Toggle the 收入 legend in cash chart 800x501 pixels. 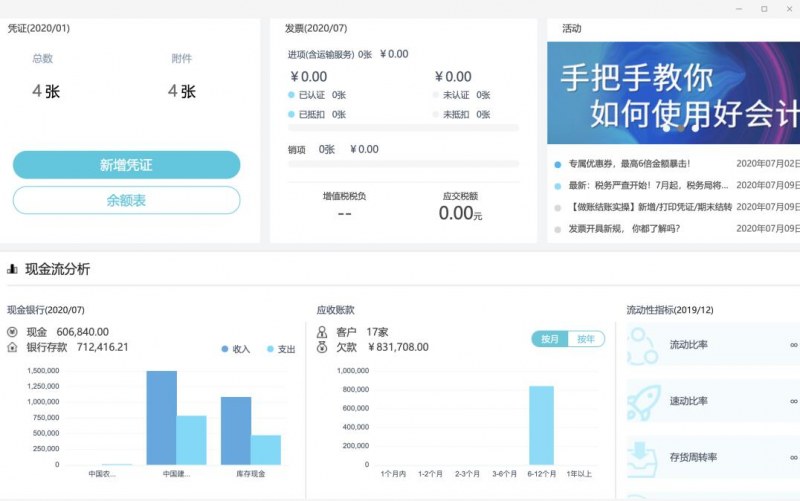pyautogui.click(x=236, y=349)
